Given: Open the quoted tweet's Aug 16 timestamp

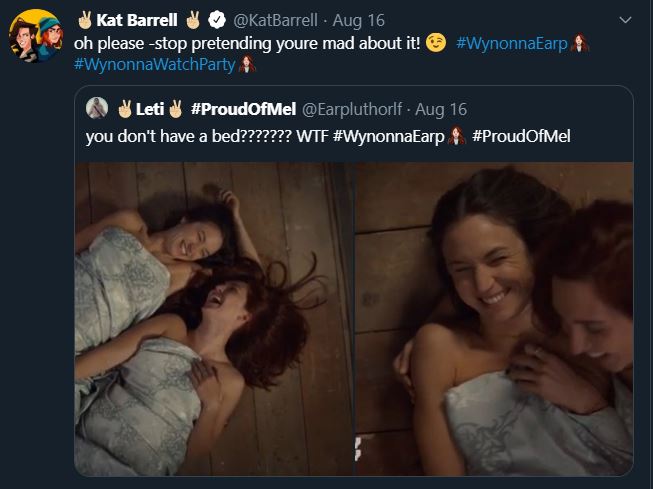Looking at the screenshot, I should pos(440,108).
